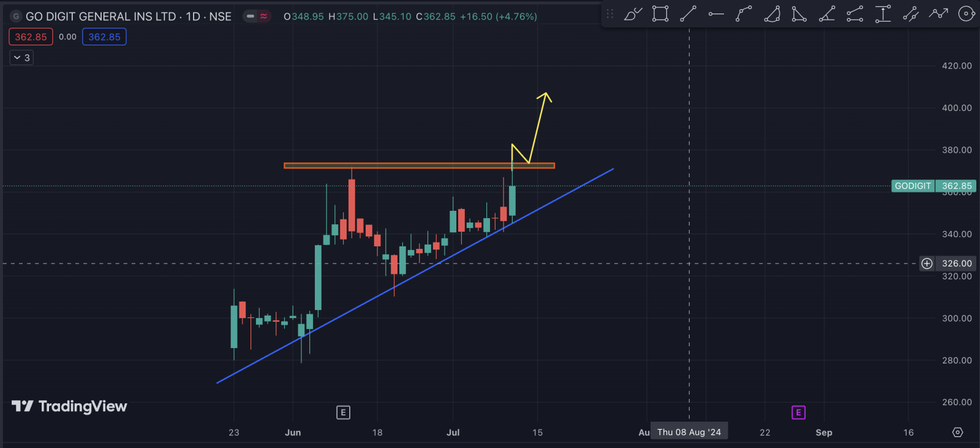
Task: Select the Trend Line tool
Action: point(688,13)
